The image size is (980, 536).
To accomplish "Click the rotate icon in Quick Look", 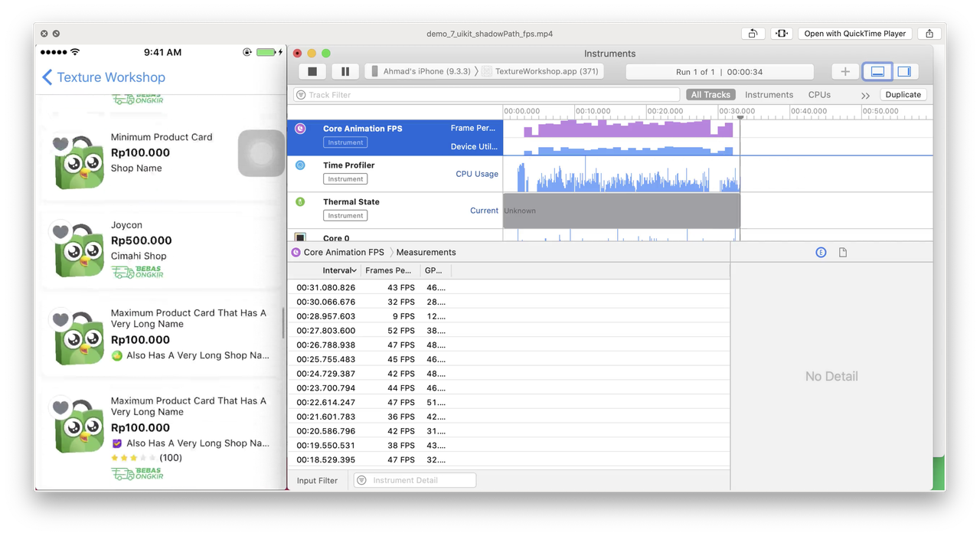I will click(753, 34).
